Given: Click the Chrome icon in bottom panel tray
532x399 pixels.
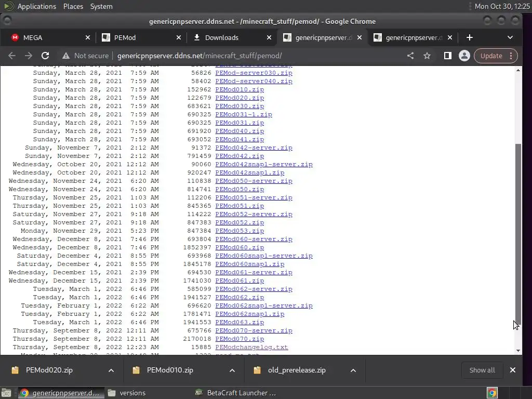Looking at the screenshot, I should (493, 393).
